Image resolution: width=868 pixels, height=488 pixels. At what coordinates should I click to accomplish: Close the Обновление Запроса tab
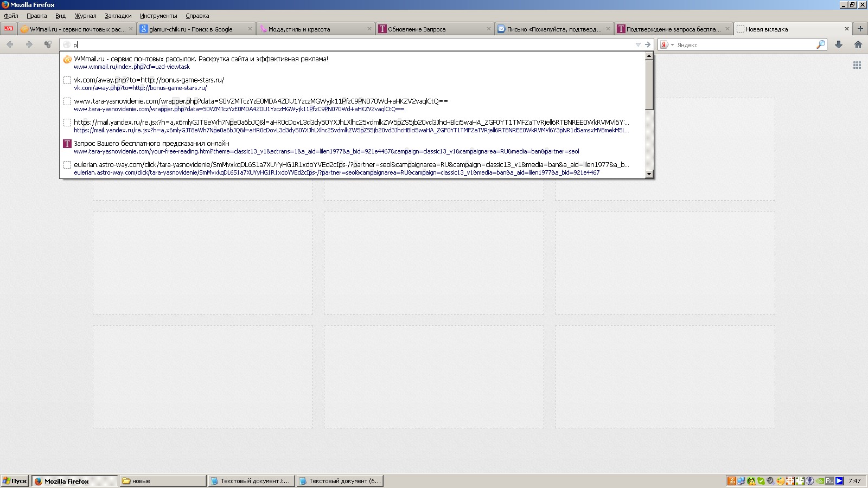tap(488, 29)
